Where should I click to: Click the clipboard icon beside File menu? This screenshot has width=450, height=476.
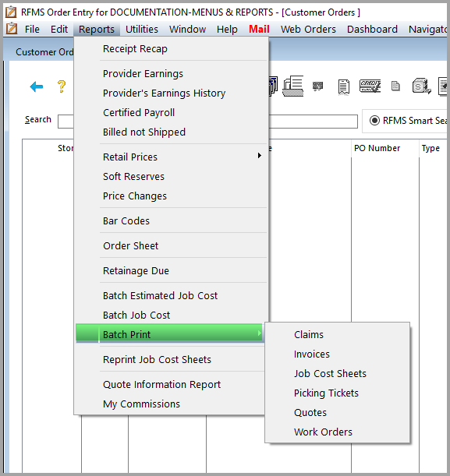(x=12, y=29)
